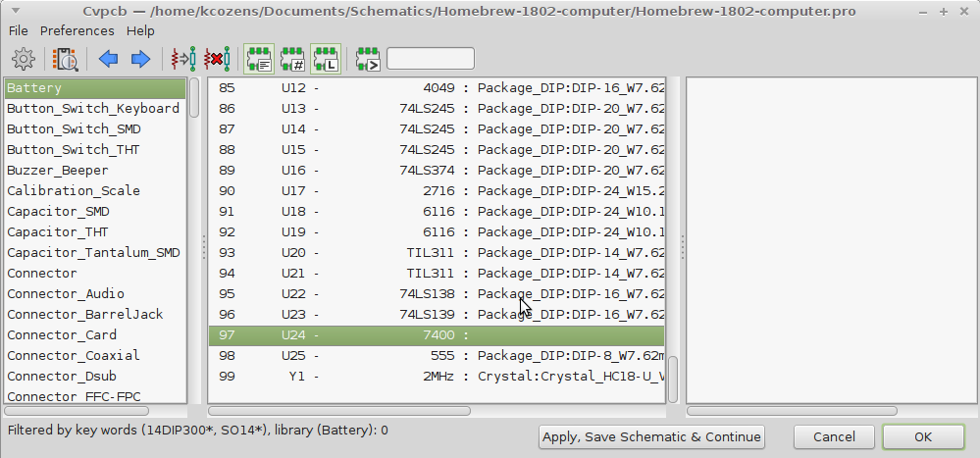The height and width of the screenshot is (458, 980).
Task: Select Connector_Audio library
Action: [x=95, y=294]
